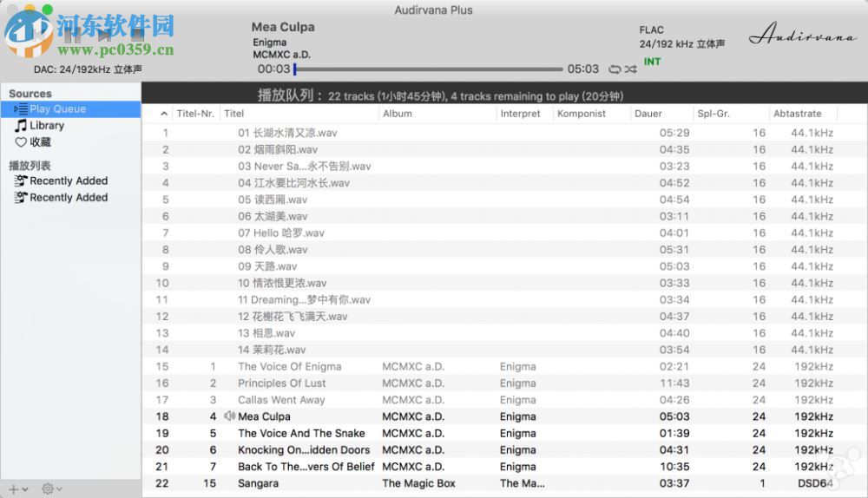Click the DSD64 sample rate cell

(815, 483)
